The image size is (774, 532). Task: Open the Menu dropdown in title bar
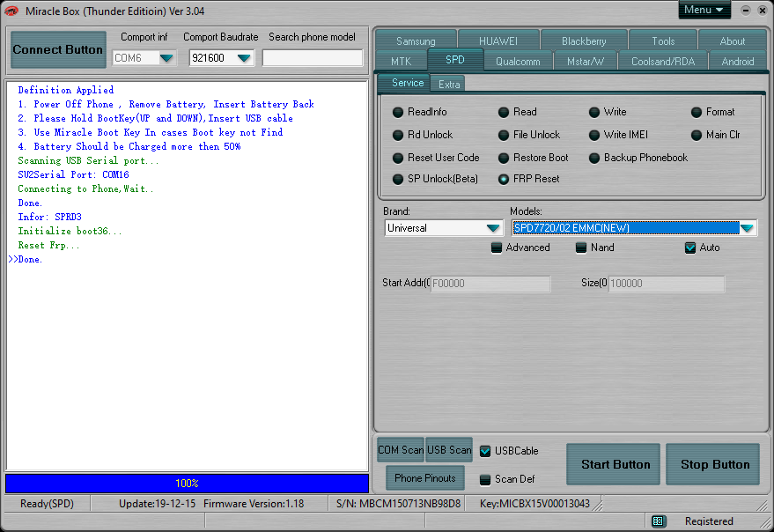click(x=704, y=10)
